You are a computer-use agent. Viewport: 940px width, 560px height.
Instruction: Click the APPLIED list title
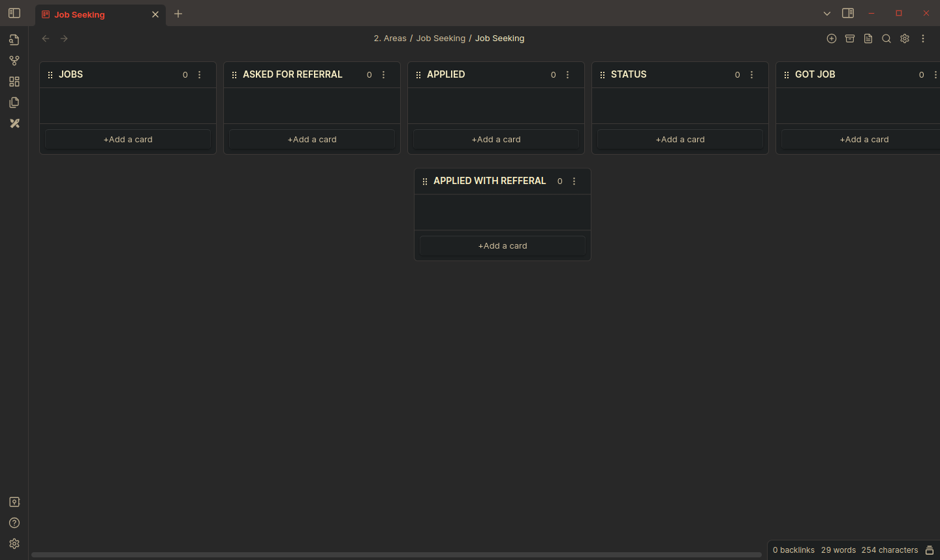click(x=446, y=74)
